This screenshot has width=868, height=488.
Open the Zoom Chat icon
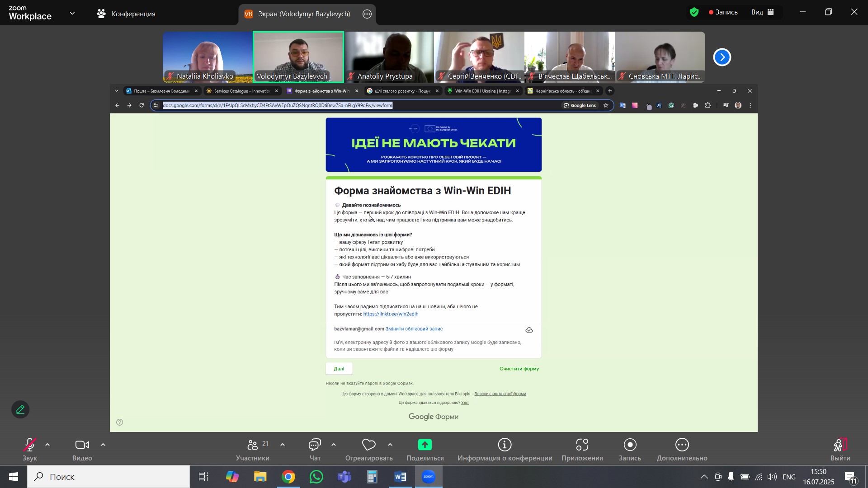315,446
